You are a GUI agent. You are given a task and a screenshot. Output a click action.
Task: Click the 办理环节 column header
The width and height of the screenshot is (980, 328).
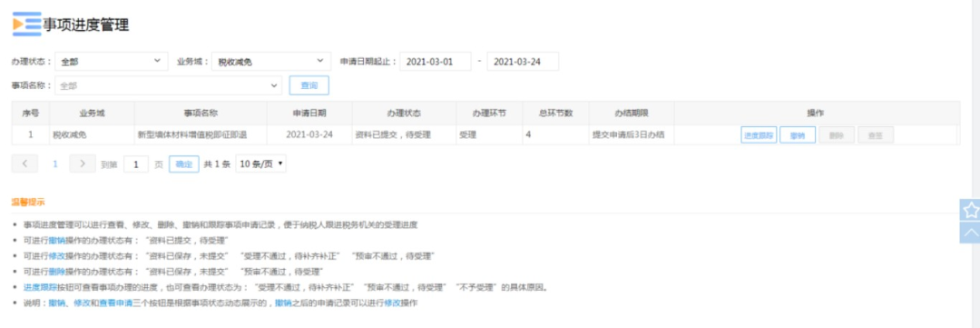[x=489, y=114]
